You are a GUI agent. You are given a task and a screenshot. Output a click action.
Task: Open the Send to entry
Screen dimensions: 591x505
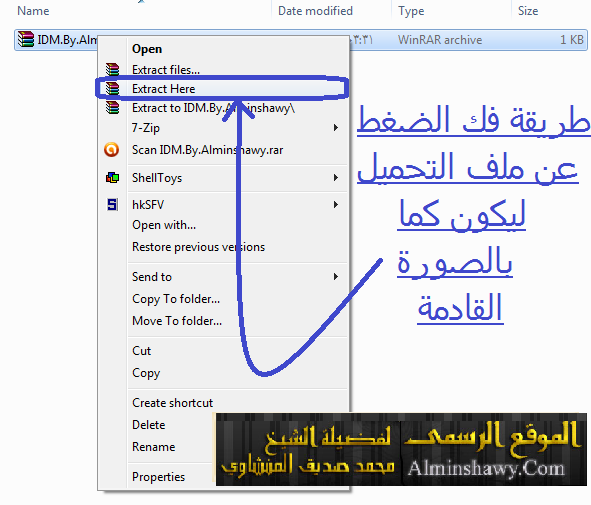coord(152,277)
